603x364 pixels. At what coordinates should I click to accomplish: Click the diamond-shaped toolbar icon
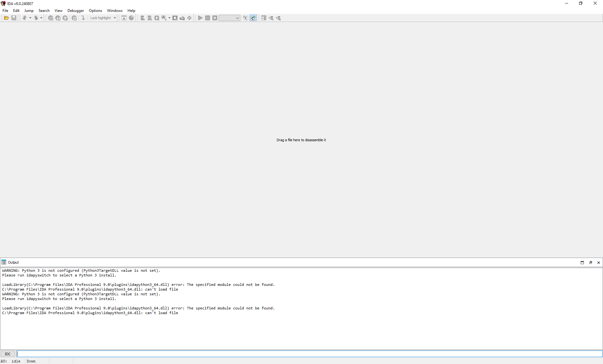189,18
